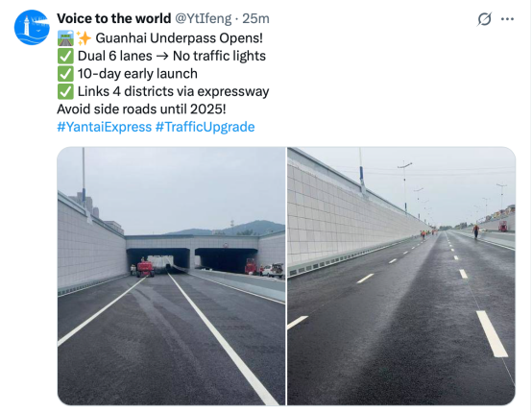Click the No traffic lights text

(219, 56)
